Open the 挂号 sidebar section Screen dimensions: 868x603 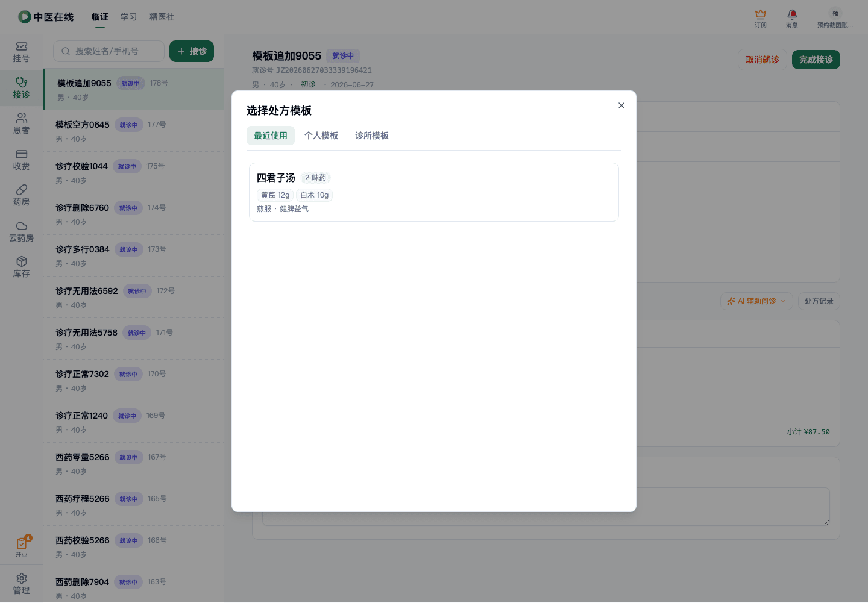(21, 52)
